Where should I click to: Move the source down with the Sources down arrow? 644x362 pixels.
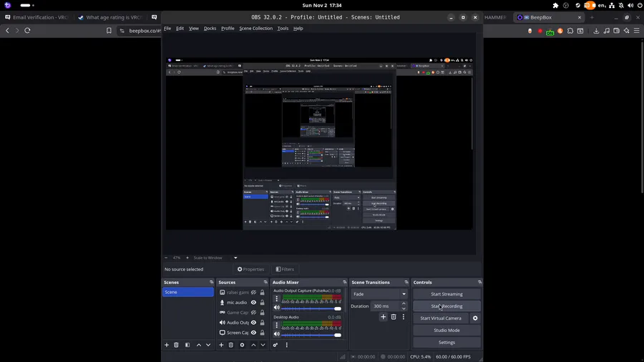[263, 345]
